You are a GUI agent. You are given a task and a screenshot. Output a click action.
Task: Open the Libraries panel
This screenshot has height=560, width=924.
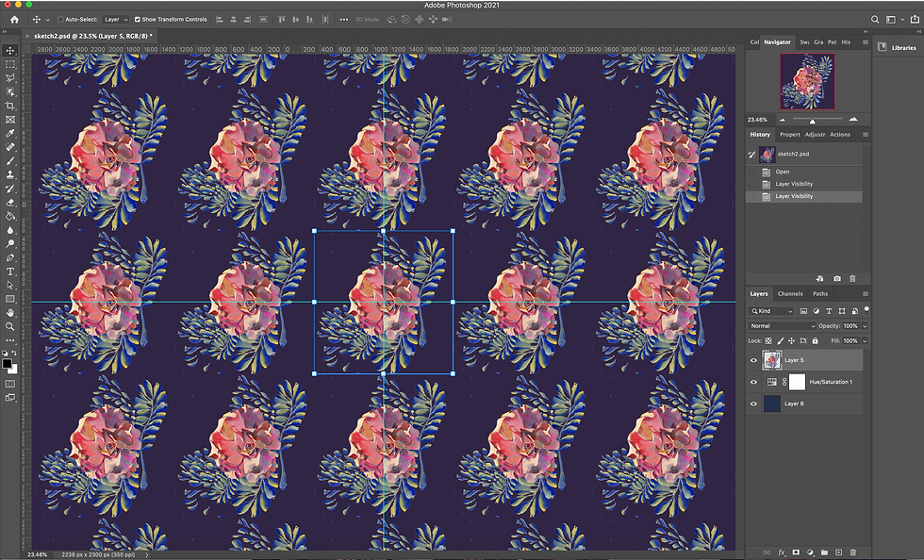click(897, 48)
